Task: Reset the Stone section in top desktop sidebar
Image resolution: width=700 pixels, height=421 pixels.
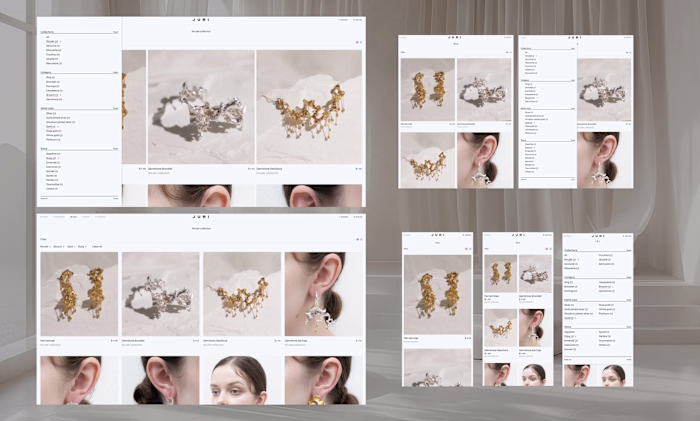Action: (116, 149)
